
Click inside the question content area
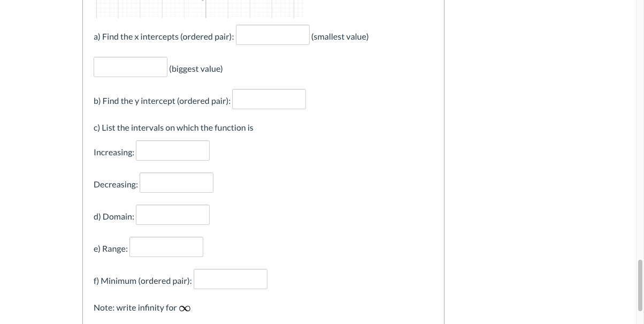(262, 161)
